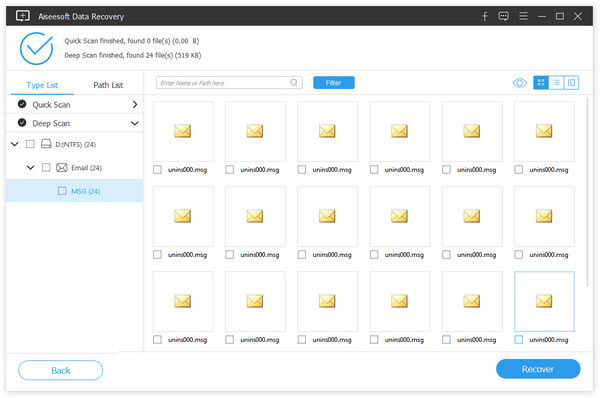600x398 pixels.
Task: Click the Quick Scan completed check bullet
Action: pos(22,104)
